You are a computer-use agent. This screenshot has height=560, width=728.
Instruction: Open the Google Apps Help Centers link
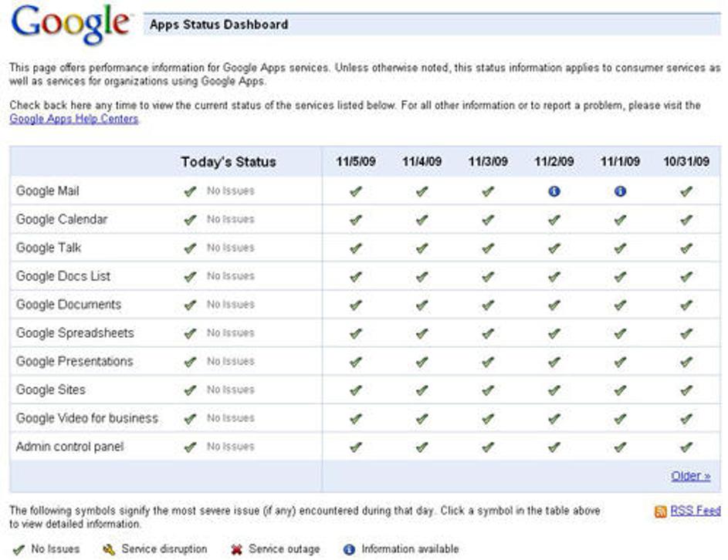pos(72,119)
